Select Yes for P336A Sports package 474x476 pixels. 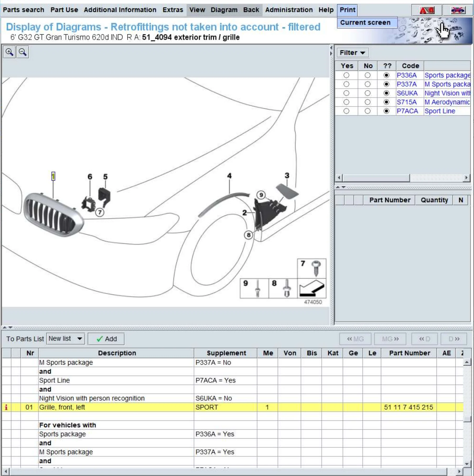[x=346, y=75]
